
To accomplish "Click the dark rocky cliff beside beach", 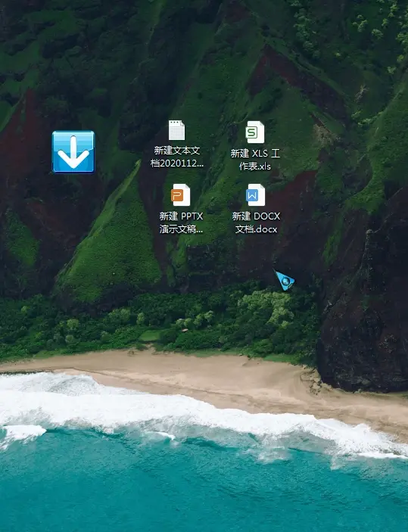I will [365, 306].
